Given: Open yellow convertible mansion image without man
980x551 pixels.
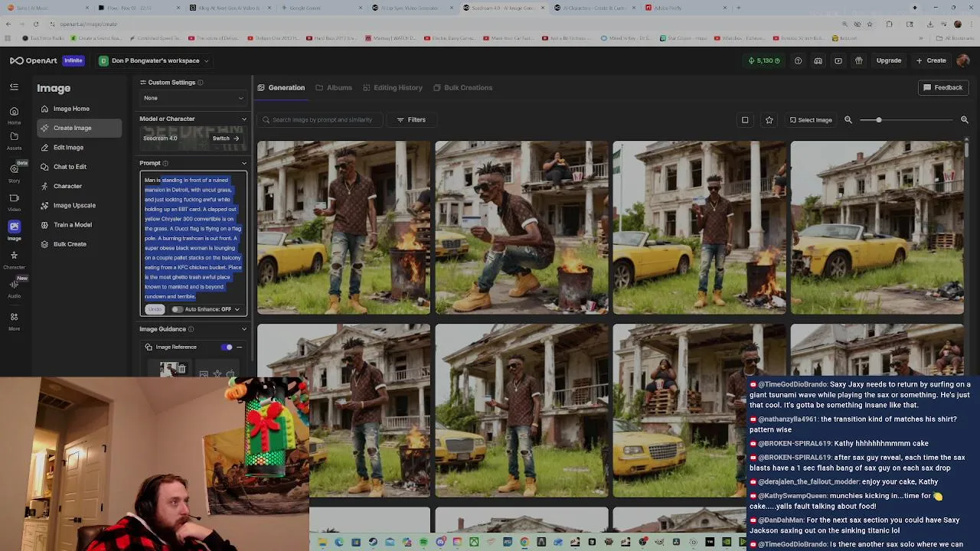Looking at the screenshot, I should click(x=877, y=227).
